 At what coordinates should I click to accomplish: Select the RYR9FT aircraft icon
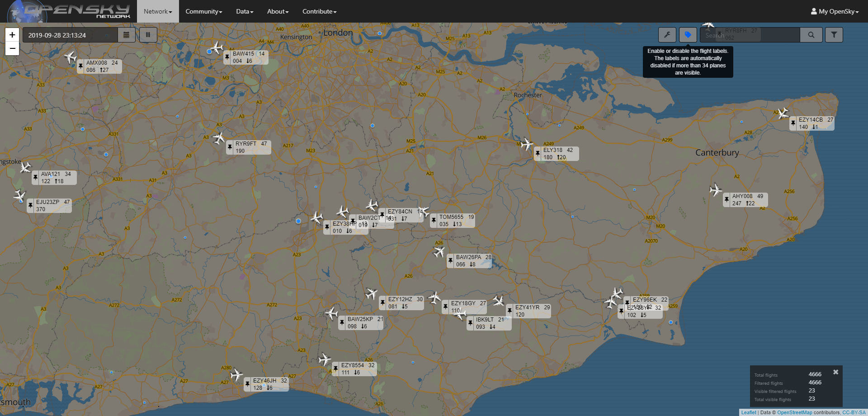click(x=218, y=140)
